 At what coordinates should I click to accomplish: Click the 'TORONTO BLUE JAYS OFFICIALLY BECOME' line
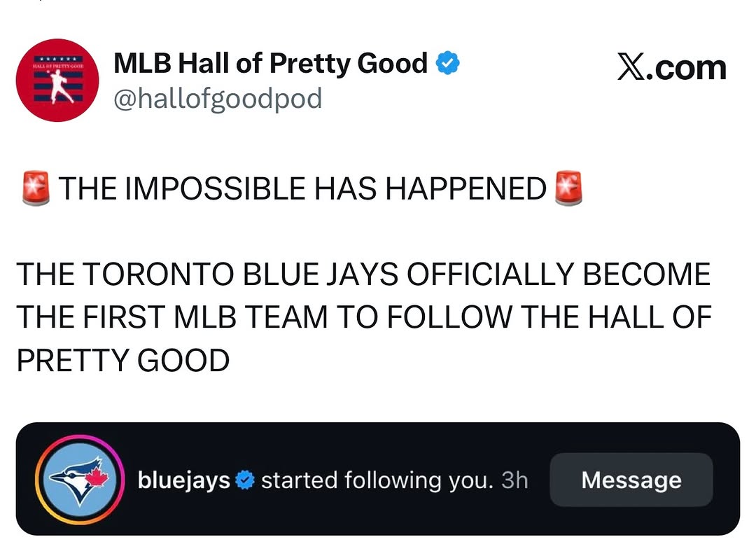pos(397,274)
